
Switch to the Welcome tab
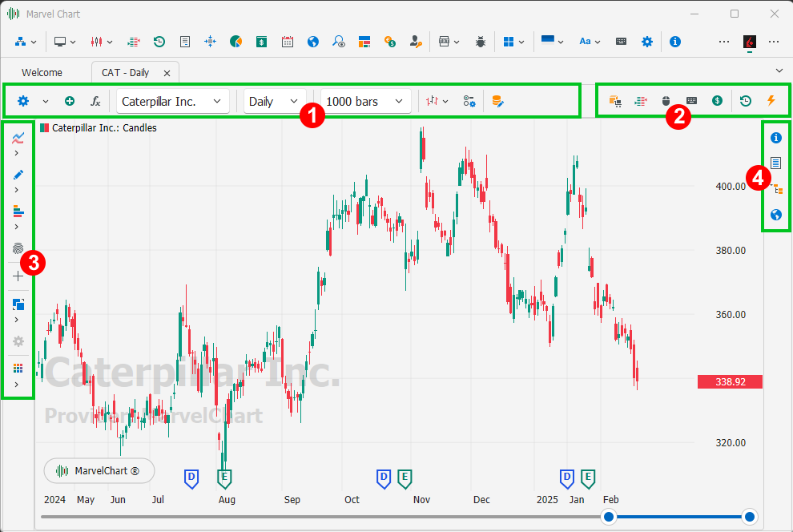coord(42,73)
